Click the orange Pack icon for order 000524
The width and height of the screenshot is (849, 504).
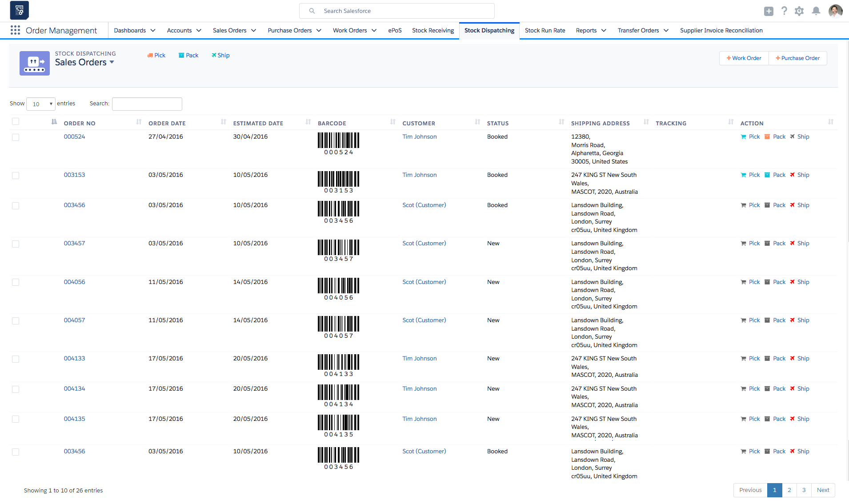[x=767, y=137]
